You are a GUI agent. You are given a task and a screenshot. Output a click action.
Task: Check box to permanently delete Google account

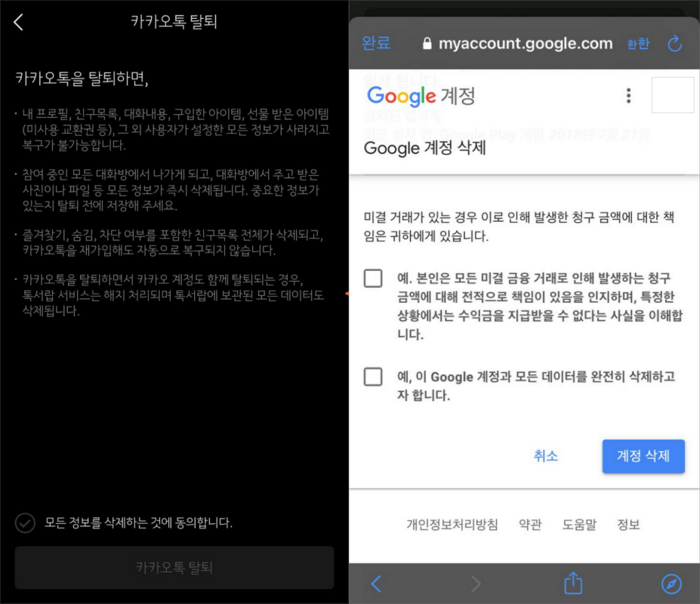(x=373, y=377)
